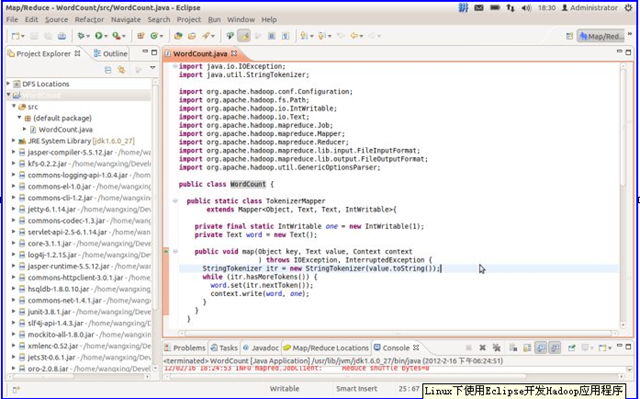This screenshot has height=399, width=640.
Task: Open the system power gear menu
Action: coord(628,8)
